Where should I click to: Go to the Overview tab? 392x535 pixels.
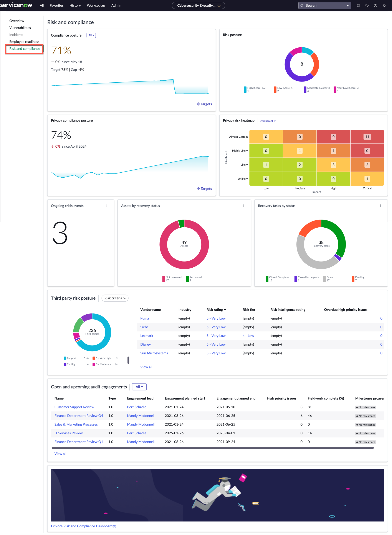pos(17,21)
